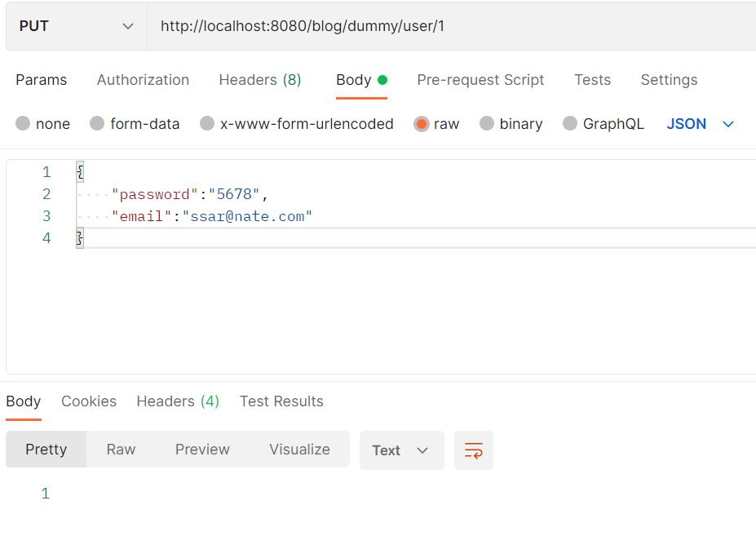Click the "email" key in body editor
Screen dimensions: 756x545
pos(141,216)
